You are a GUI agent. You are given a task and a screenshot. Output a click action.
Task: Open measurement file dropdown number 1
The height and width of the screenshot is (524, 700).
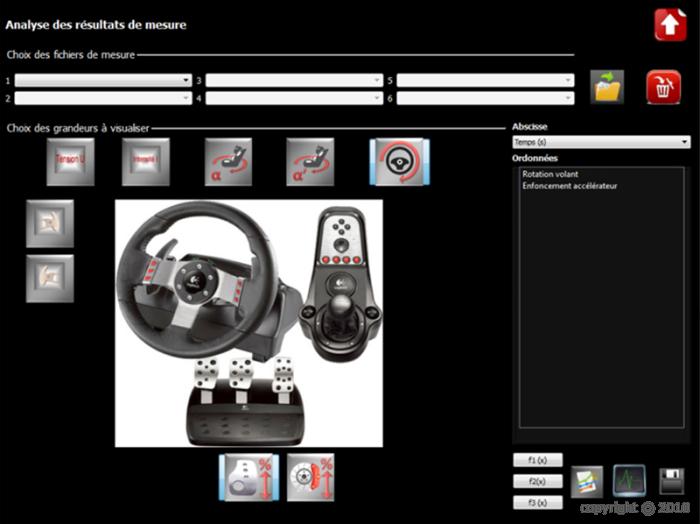pos(103,80)
